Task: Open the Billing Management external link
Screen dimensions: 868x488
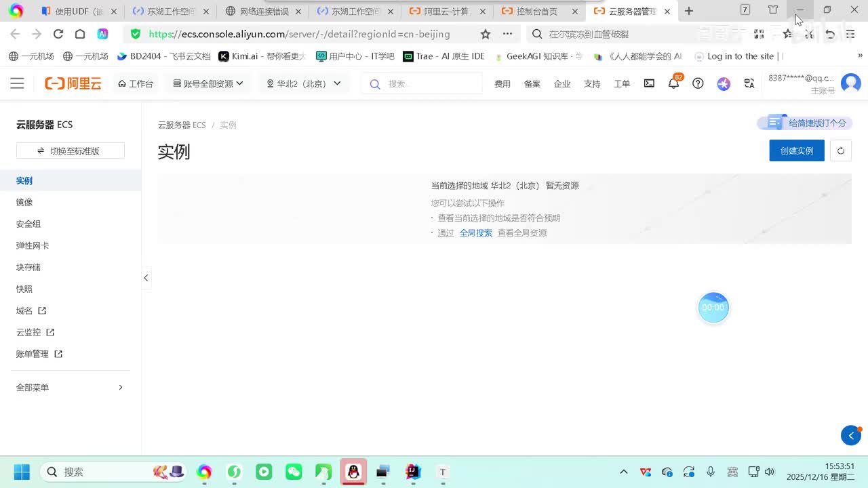Action: pos(39,354)
